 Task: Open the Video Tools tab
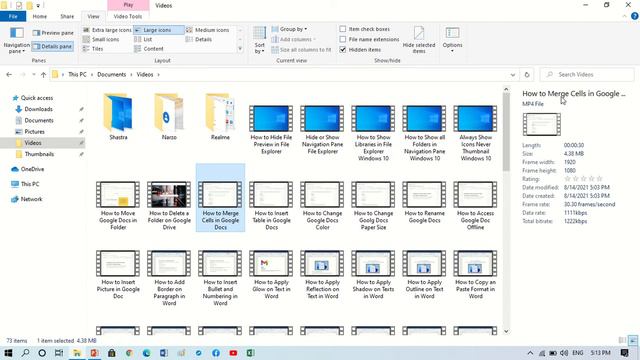[x=128, y=16]
